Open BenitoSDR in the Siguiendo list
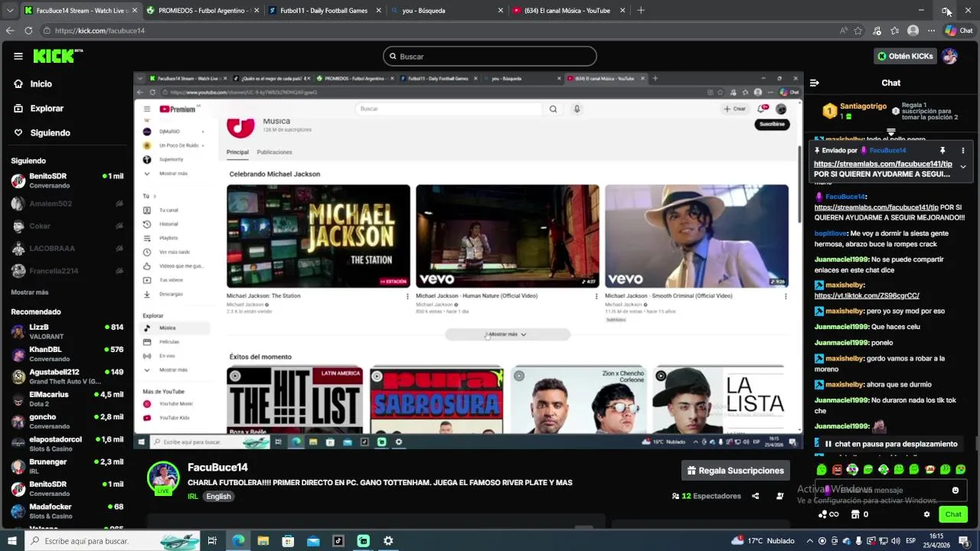Viewport: 980px width, 551px height. [x=67, y=181]
